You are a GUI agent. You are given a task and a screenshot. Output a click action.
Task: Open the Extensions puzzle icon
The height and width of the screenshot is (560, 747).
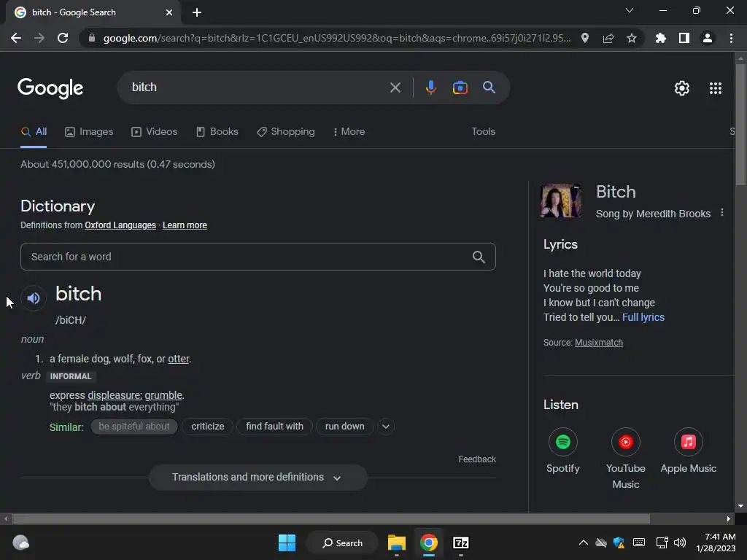tap(661, 38)
